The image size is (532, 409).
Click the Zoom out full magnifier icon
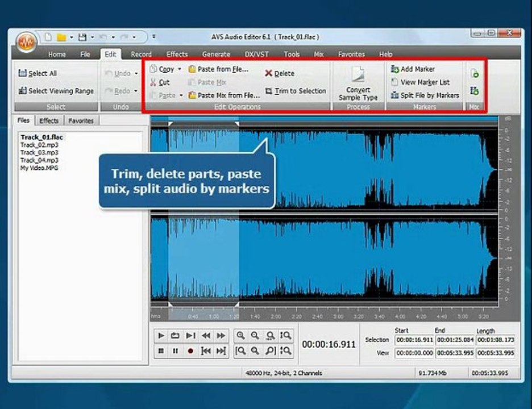click(271, 336)
